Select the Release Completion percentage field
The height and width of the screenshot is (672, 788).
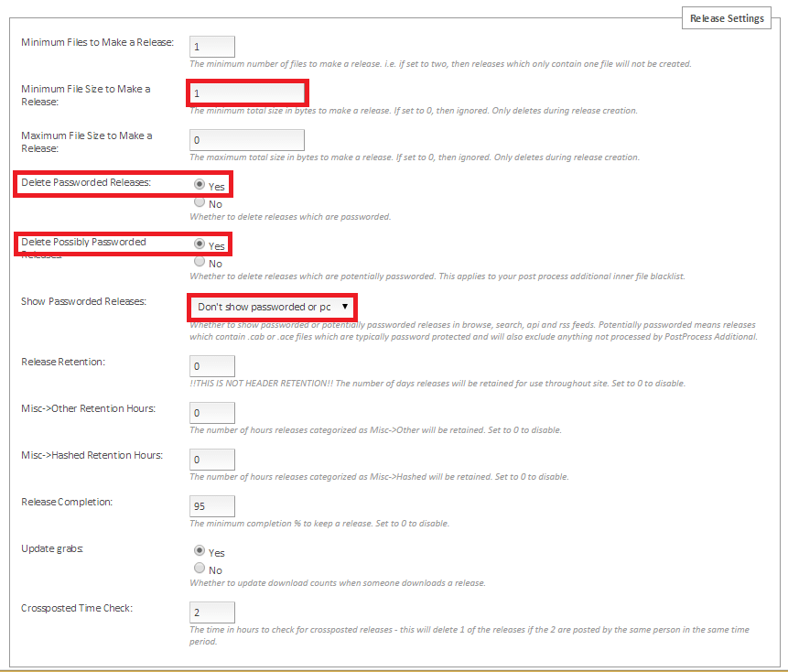(211, 506)
